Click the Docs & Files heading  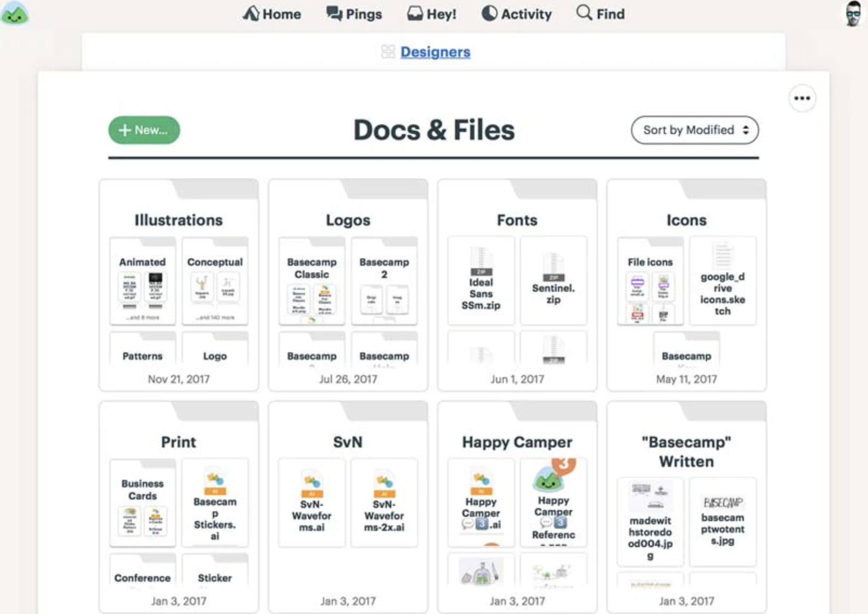coord(434,130)
